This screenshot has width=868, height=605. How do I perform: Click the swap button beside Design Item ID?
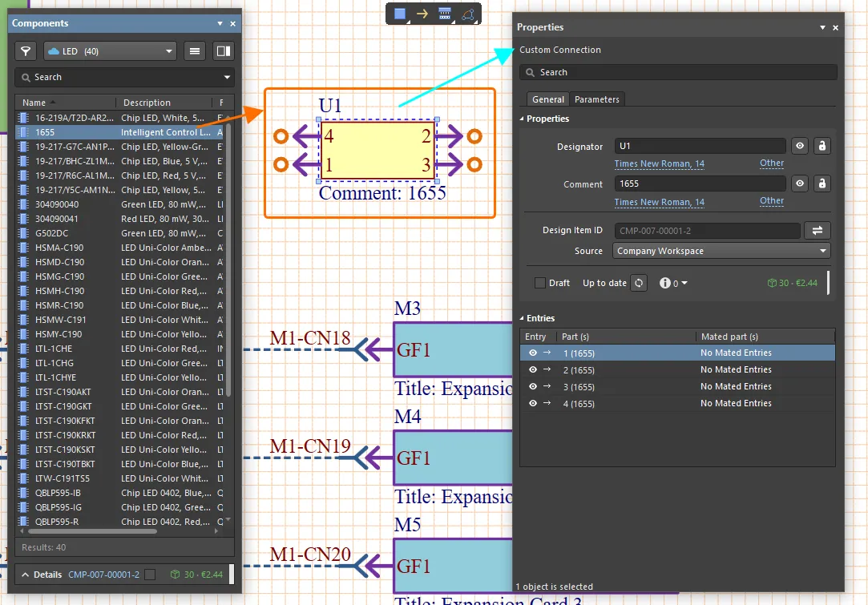(818, 231)
